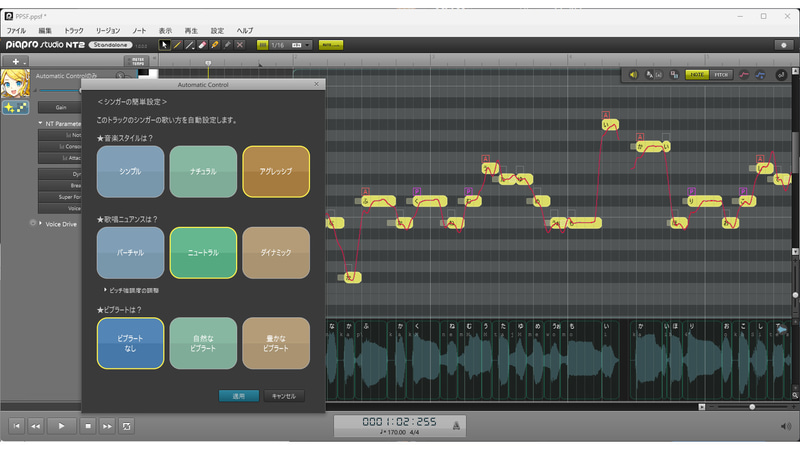Viewport: 800px width, 450px height.
Task: Toggle the pink pitch curve icon
Action: point(744,75)
